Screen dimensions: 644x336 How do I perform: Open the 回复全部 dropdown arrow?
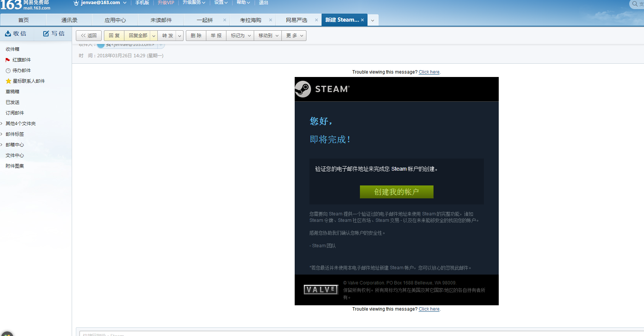coord(154,36)
